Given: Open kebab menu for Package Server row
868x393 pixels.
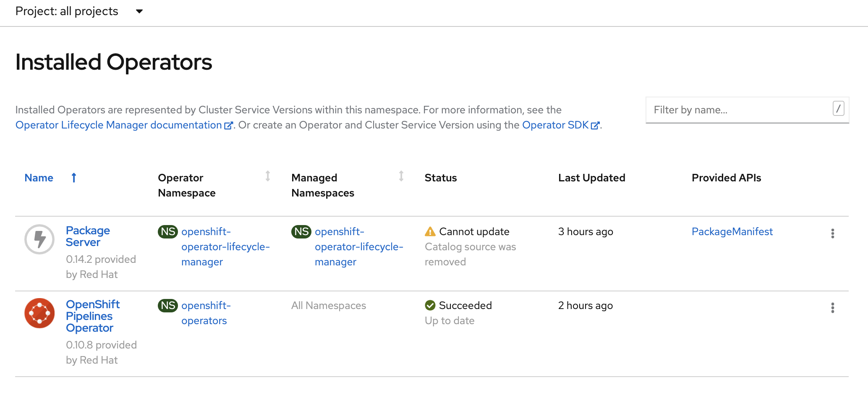Looking at the screenshot, I should coord(832,233).
